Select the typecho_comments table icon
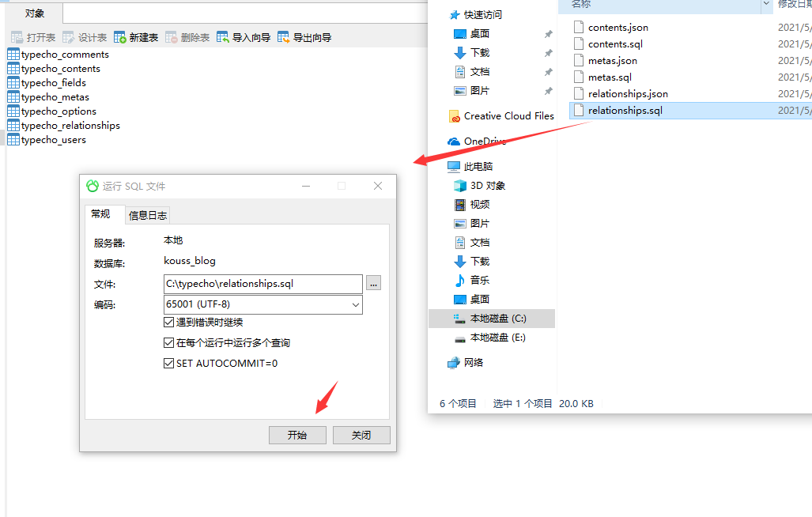This screenshot has height=517, width=812. coord(13,55)
